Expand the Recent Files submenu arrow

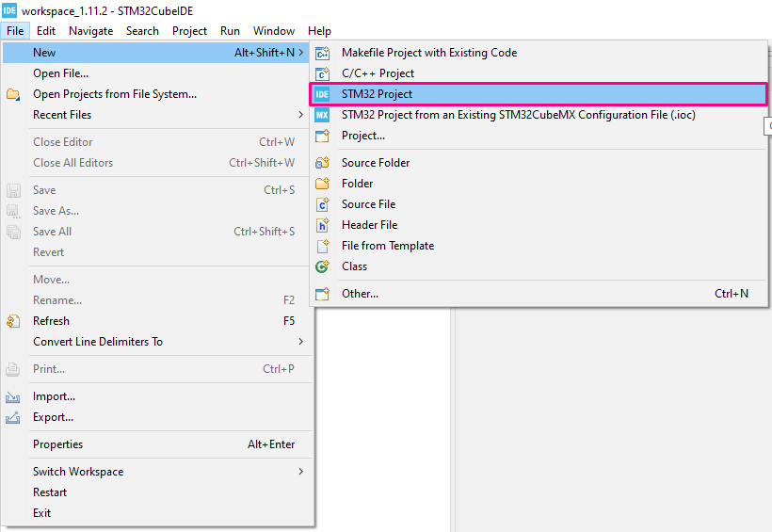point(301,115)
